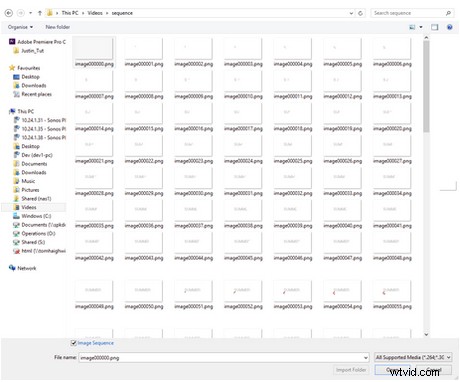Screen dimensions: 460x382
Task: Open Operations (O:) drive
Action: 34,233
